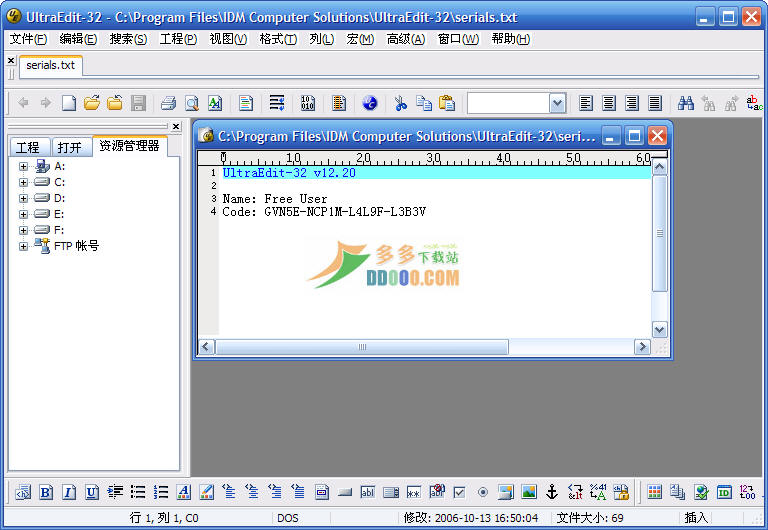This screenshot has width=768, height=530.
Task: Open the 窗口(W) menu
Action: (458, 39)
